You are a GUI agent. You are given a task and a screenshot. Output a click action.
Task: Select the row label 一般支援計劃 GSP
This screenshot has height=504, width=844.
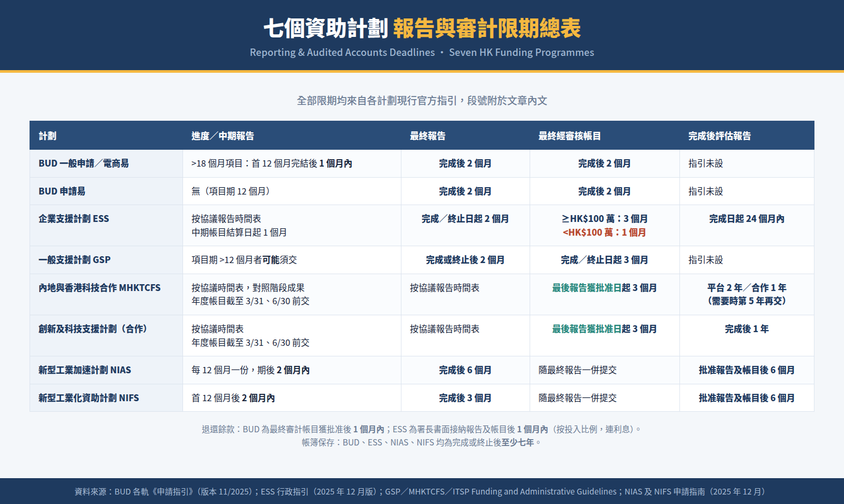(74, 260)
